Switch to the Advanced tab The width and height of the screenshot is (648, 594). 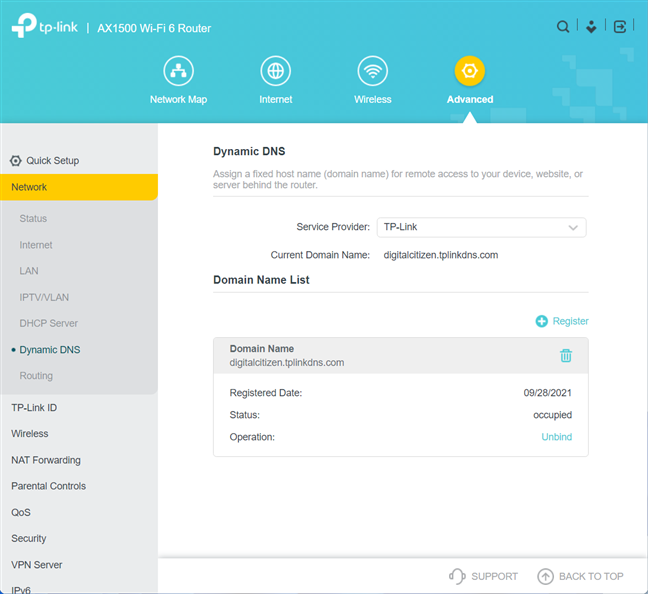point(470,71)
